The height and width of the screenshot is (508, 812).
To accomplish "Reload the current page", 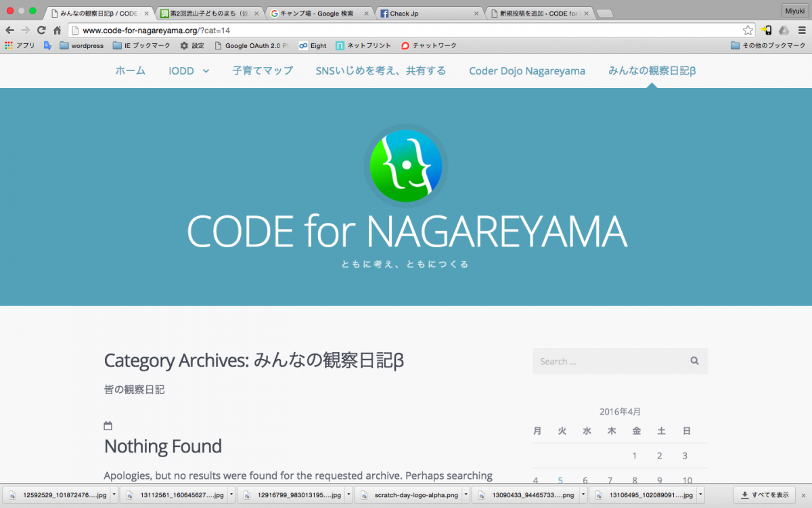I will [42, 30].
